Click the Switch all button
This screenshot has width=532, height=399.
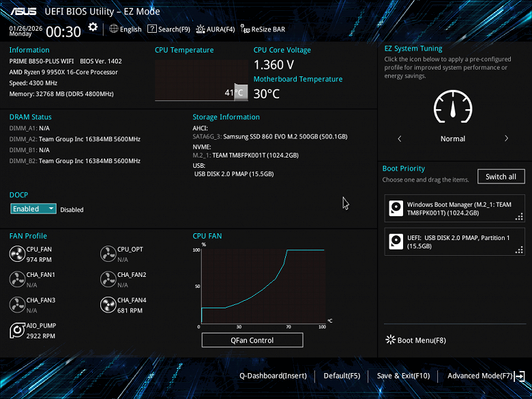[x=501, y=177]
